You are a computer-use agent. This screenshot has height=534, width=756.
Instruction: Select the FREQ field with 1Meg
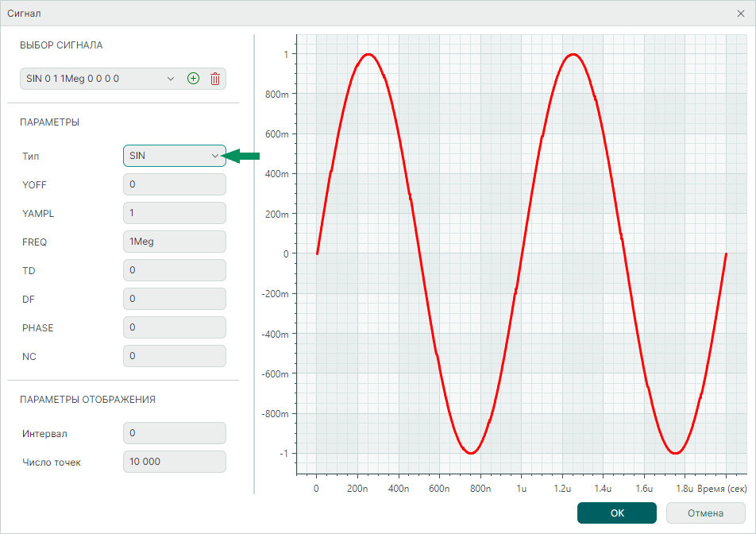click(175, 242)
